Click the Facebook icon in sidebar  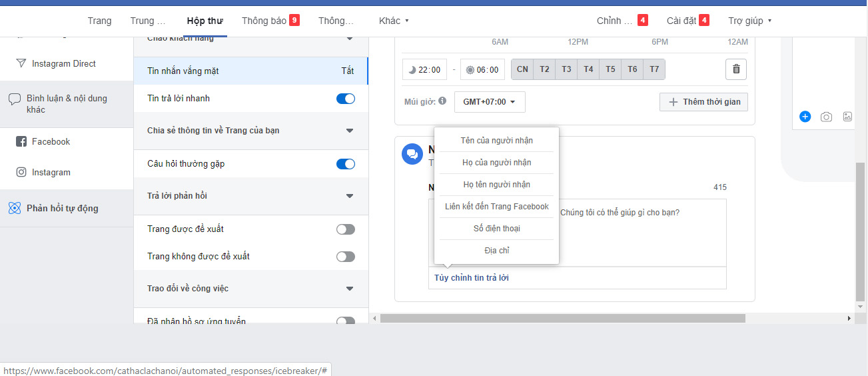tap(21, 142)
